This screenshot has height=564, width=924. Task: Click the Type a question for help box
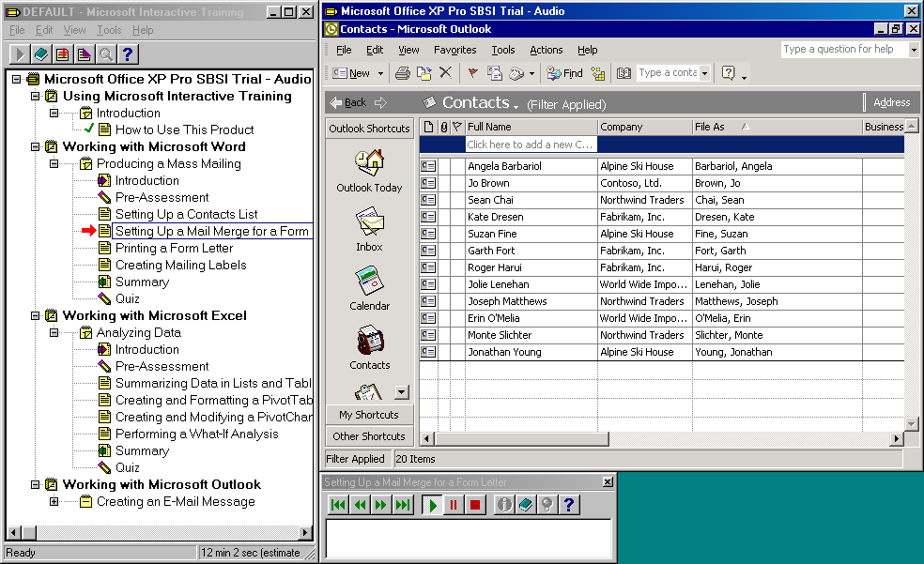coord(844,50)
